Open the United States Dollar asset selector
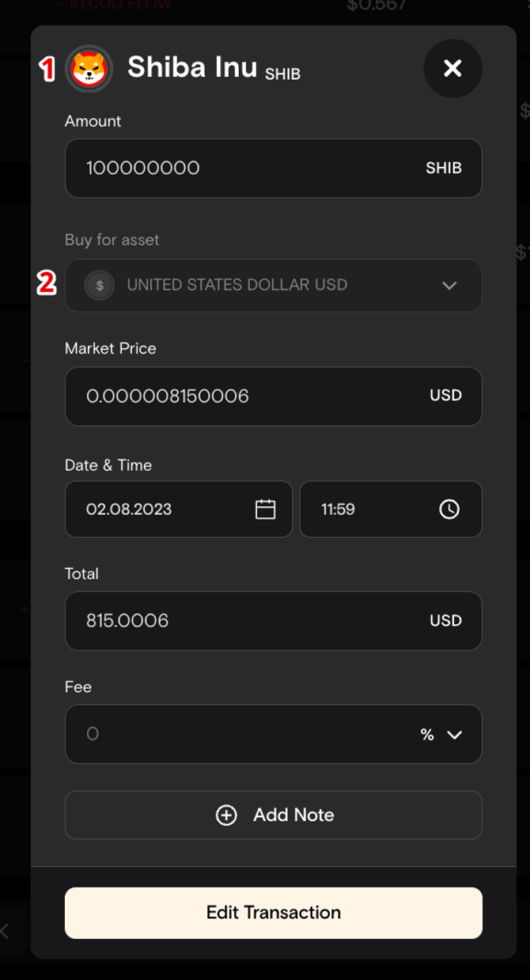The width and height of the screenshot is (530, 980). (273, 286)
